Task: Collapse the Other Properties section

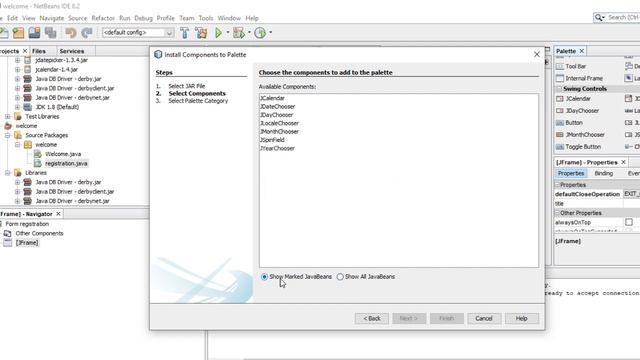Action: pos(557,213)
